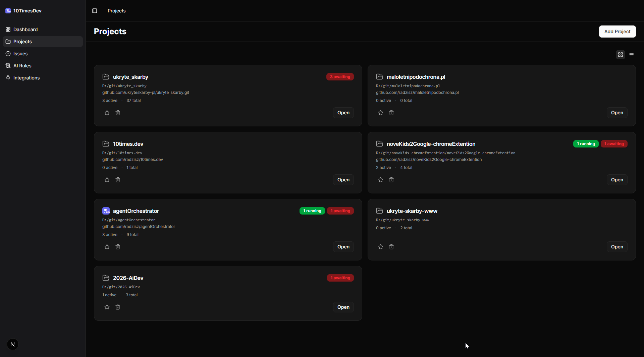Click the Next.js dev tools badge
This screenshot has width=644, height=357.
[x=13, y=344]
